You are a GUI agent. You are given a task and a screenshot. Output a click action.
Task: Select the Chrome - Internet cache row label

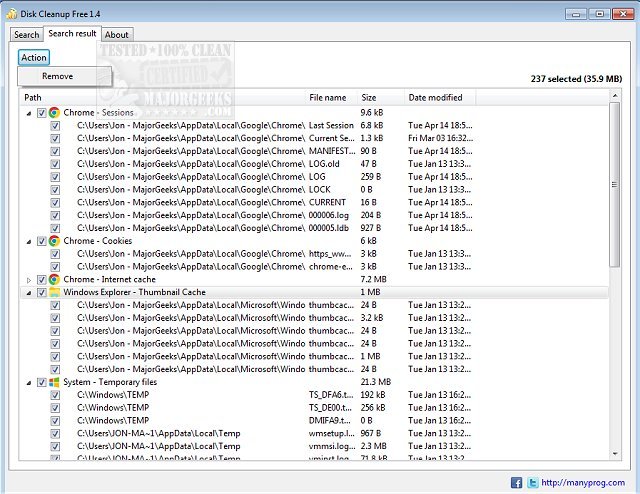[x=109, y=280]
